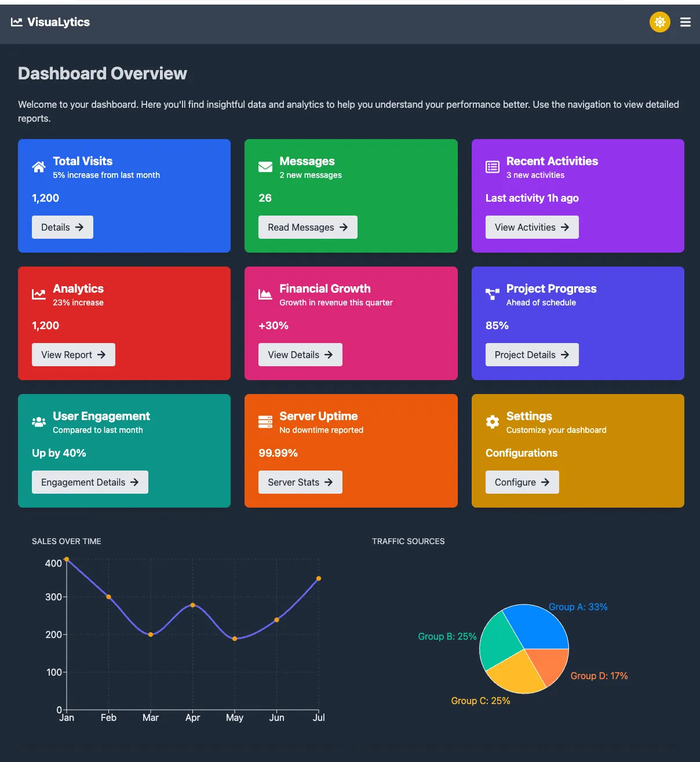Click the server icon on Server Uptime
The image size is (700, 762).
[265, 422]
